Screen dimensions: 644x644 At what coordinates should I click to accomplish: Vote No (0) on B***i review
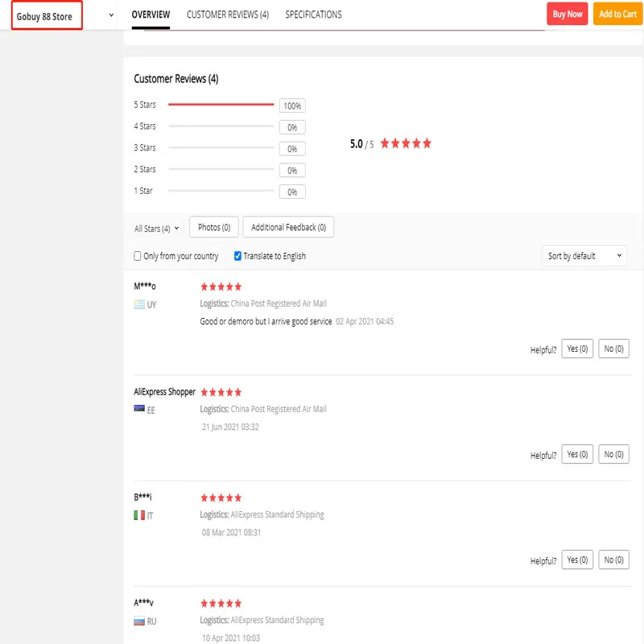point(613,559)
